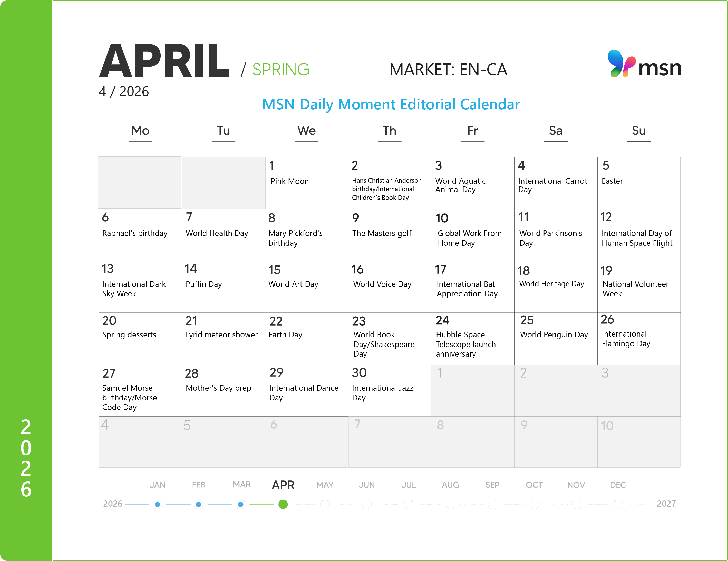Click the JUN month label
This screenshot has width=728, height=561.
click(x=367, y=485)
